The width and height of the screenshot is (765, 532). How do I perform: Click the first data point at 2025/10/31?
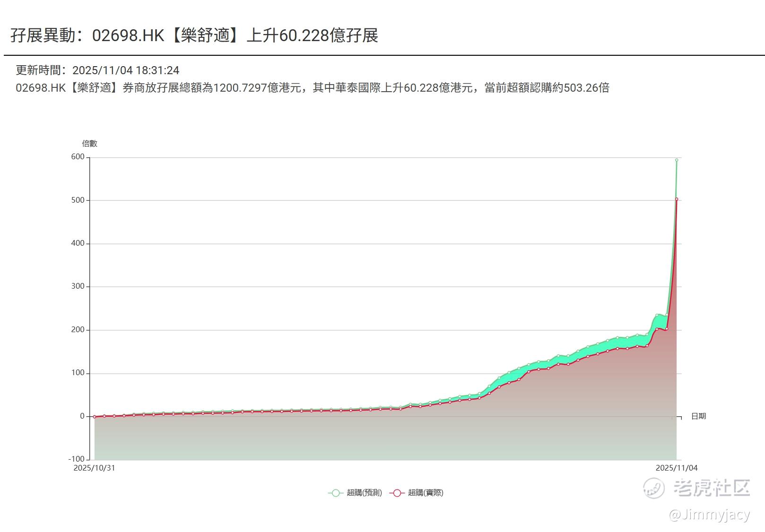click(95, 417)
